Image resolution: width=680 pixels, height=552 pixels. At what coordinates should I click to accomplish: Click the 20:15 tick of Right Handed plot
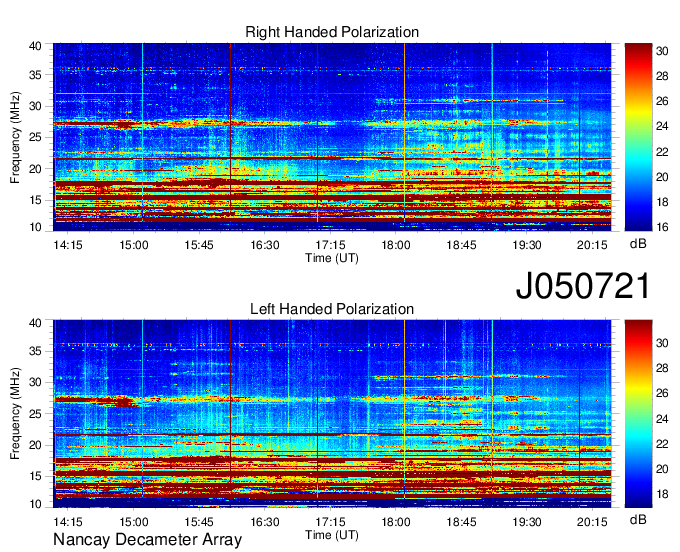[592, 245]
